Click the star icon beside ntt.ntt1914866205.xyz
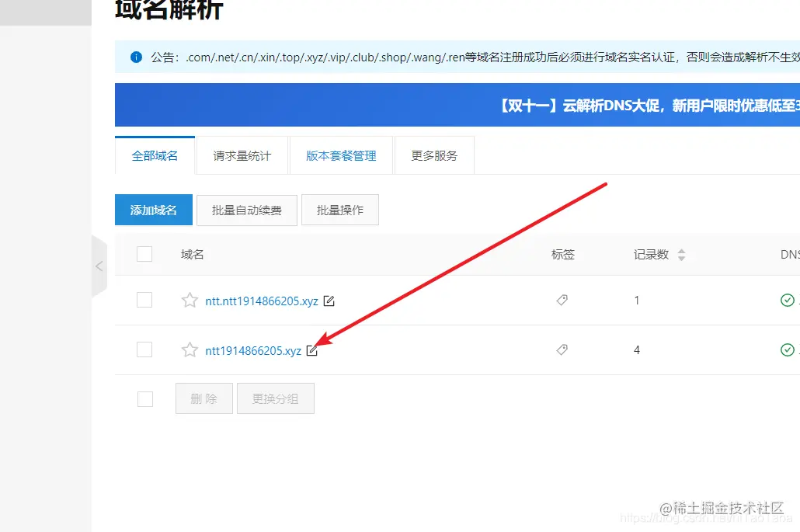 point(189,301)
